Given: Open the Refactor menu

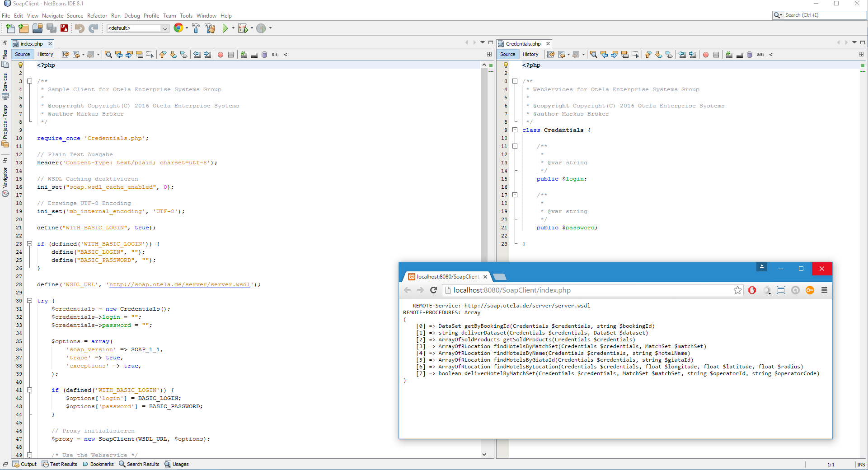Looking at the screenshot, I should [x=97, y=15].
